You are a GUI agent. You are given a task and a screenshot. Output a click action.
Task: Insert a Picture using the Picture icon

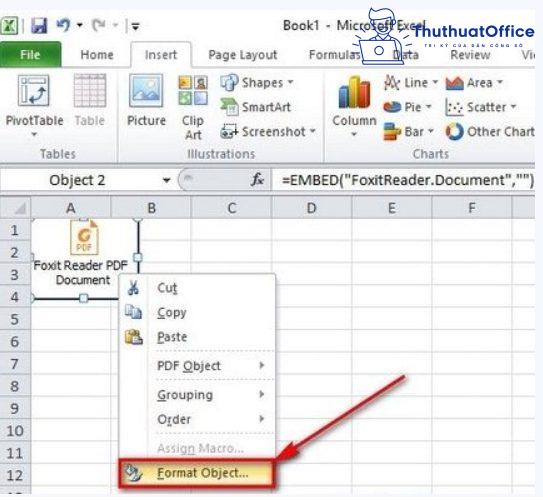[146, 90]
